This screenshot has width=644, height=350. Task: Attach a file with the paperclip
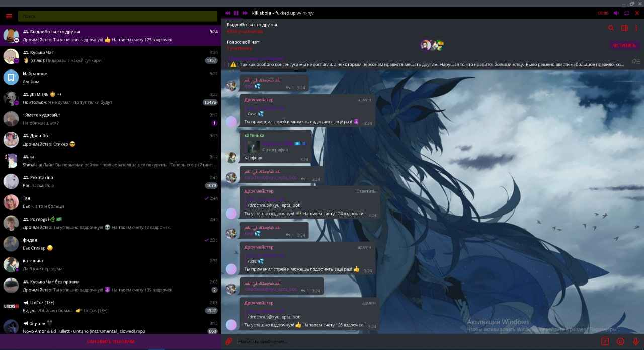(x=229, y=341)
